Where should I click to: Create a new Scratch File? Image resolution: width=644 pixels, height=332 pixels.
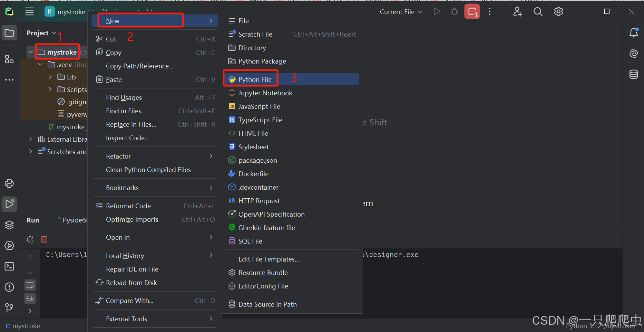(292, 34)
